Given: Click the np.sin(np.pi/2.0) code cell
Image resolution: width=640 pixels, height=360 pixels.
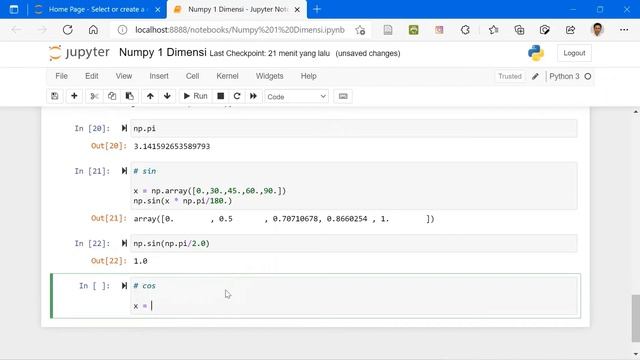Looking at the screenshot, I should pos(353,244).
